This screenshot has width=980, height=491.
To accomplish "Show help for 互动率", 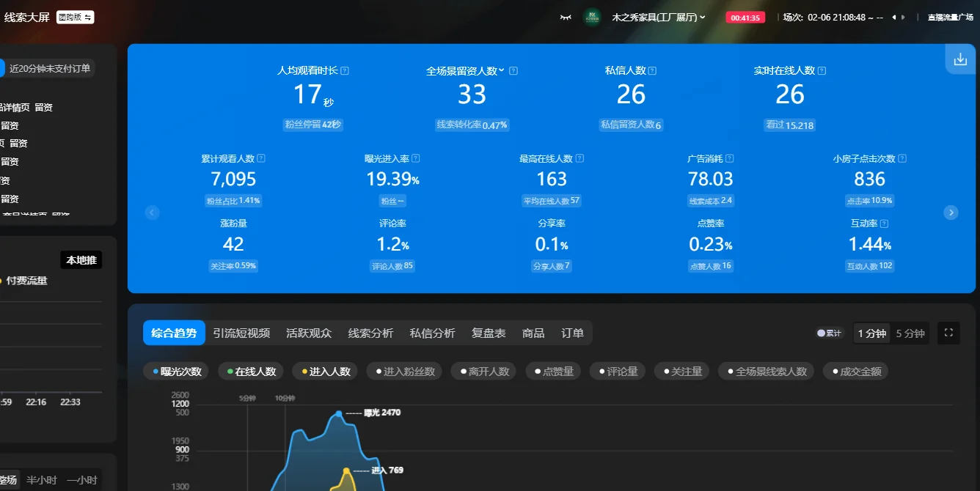I will click(x=884, y=224).
